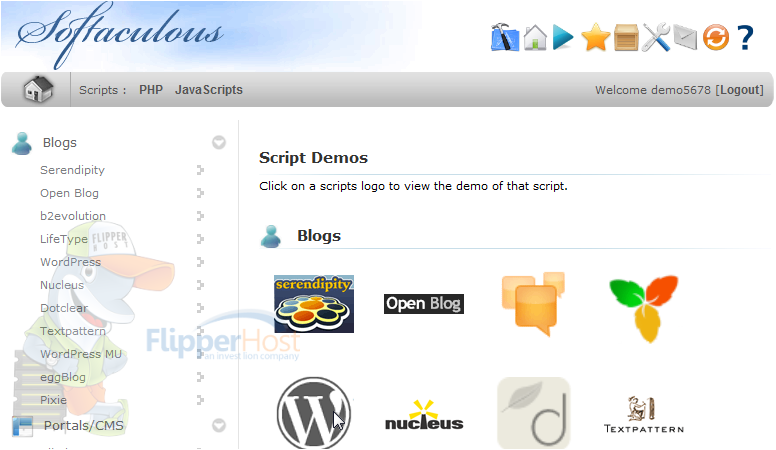Click the arrow next to b2evolution
The width and height of the screenshot is (776, 450).
[200, 216]
